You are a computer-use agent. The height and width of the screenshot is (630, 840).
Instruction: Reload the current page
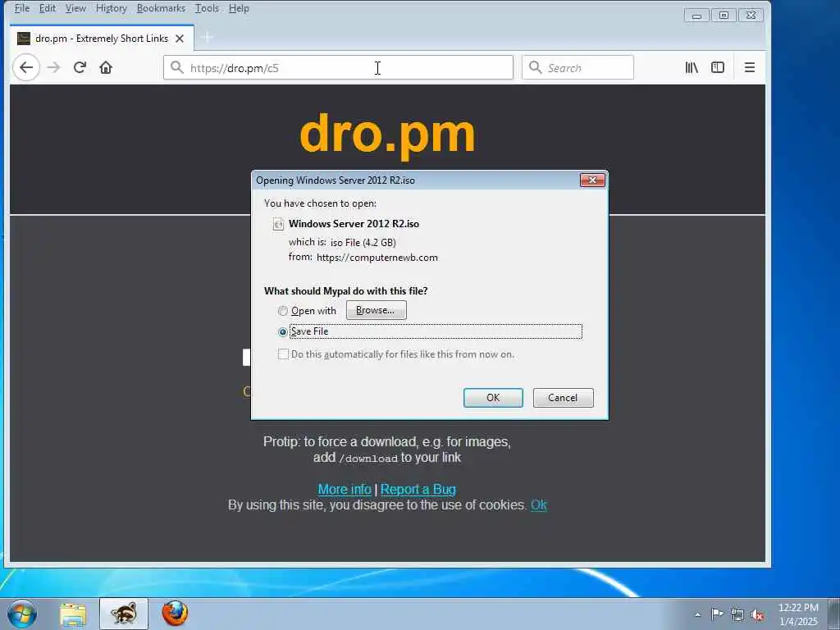80,67
